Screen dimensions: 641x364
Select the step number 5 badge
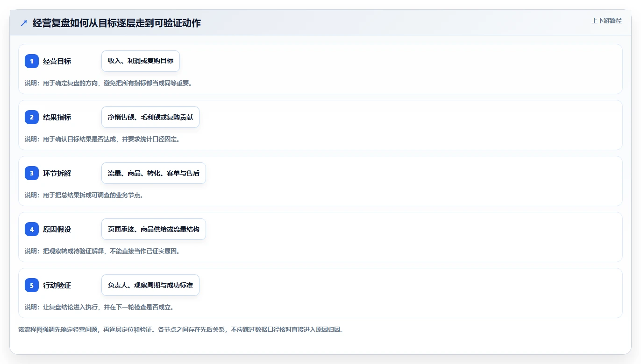[x=32, y=285]
